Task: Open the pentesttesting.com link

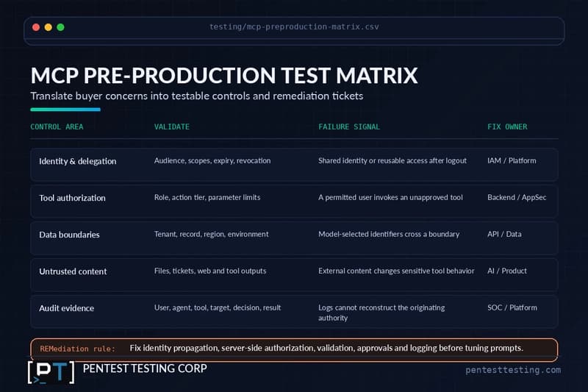Action: 513,370
